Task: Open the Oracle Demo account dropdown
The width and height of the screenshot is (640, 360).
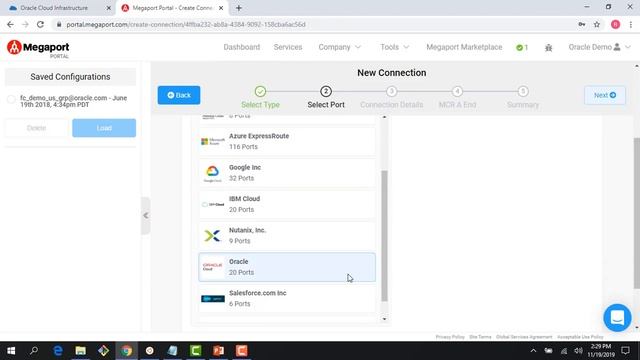Action: 599,47
